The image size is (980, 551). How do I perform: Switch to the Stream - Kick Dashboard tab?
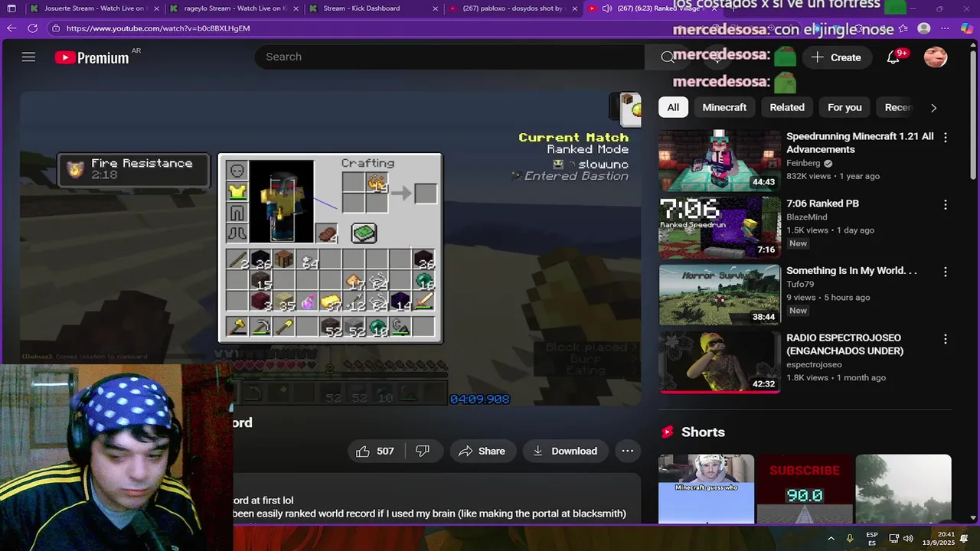point(374,8)
